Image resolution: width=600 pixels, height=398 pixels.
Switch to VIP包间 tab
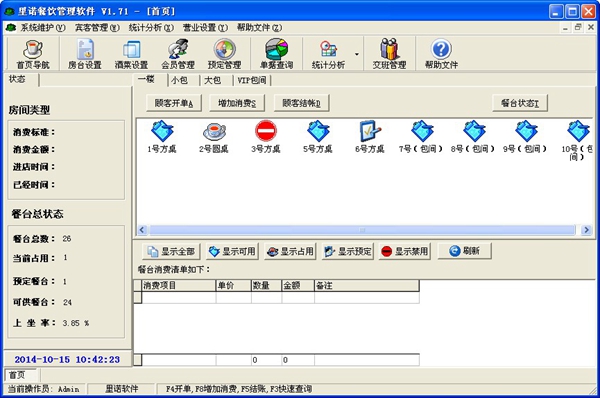point(252,80)
